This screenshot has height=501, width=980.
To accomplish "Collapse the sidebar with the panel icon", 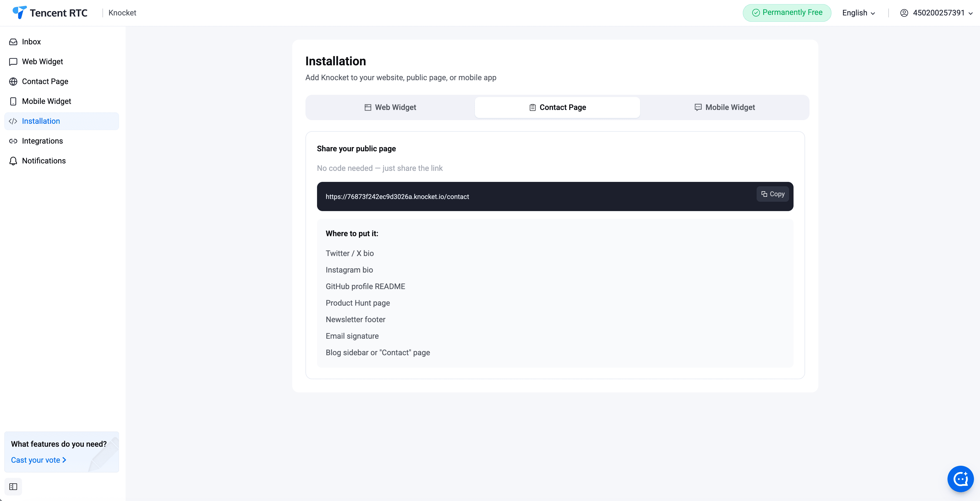I will [13, 487].
